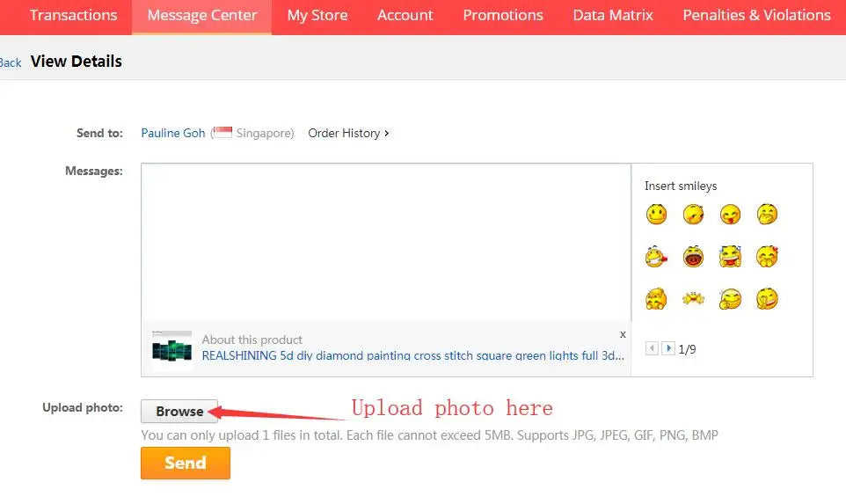Open Pauline Goh's profile link
The image size is (846, 504).
173,133
